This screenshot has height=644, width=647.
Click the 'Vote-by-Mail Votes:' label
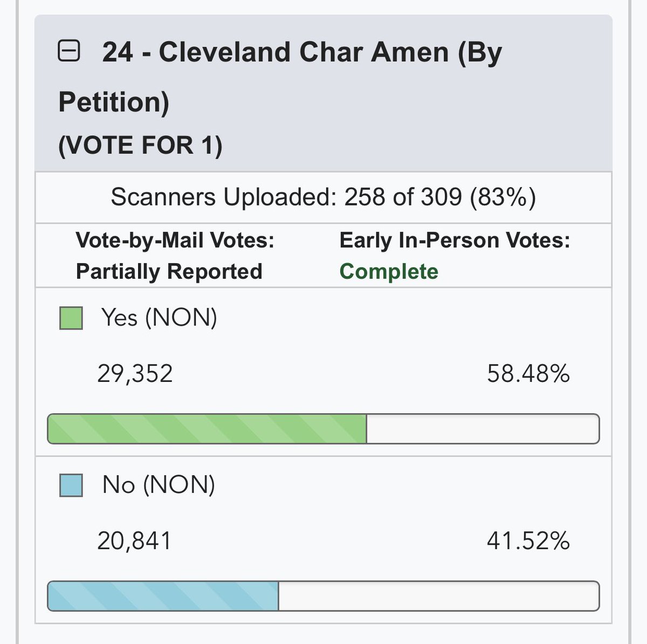pyautogui.click(x=175, y=241)
